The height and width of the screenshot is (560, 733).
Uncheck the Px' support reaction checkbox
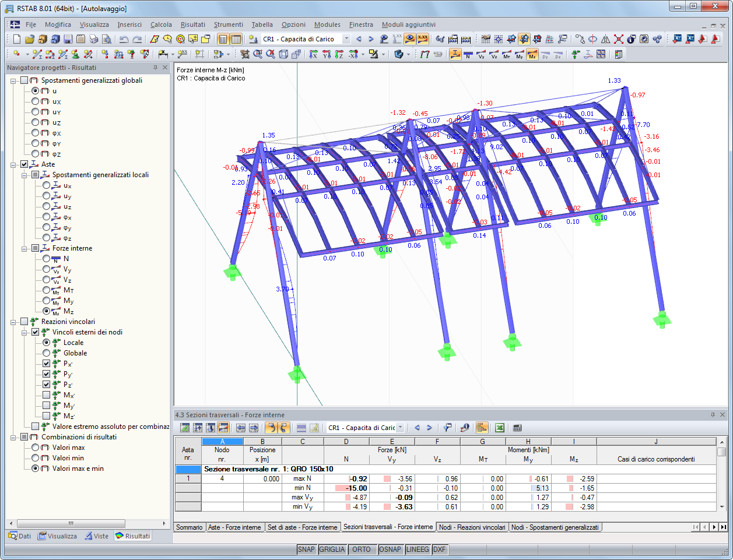(x=47, y=364)
